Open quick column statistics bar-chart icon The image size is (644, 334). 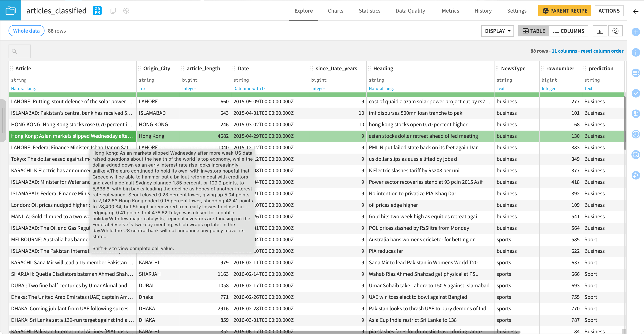(x=600, y=31)
